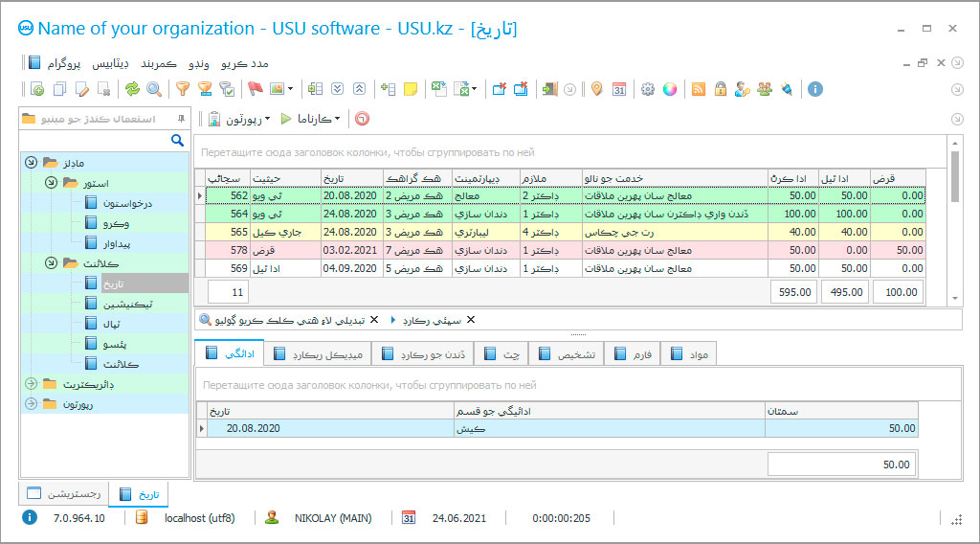Click the Excel import icon
980x544 pixels.
461,89
